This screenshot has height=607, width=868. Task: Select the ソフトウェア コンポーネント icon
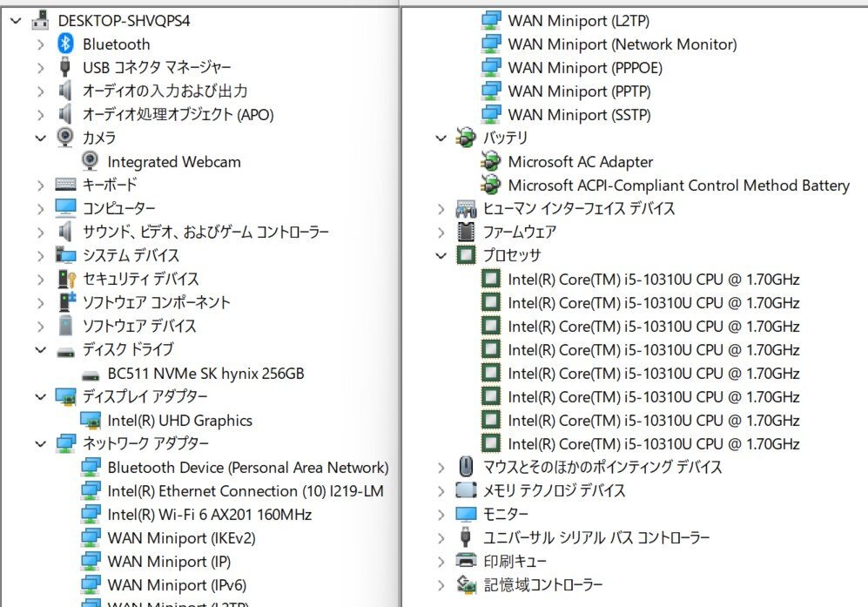pyautogui.click(x=66, y=302)
